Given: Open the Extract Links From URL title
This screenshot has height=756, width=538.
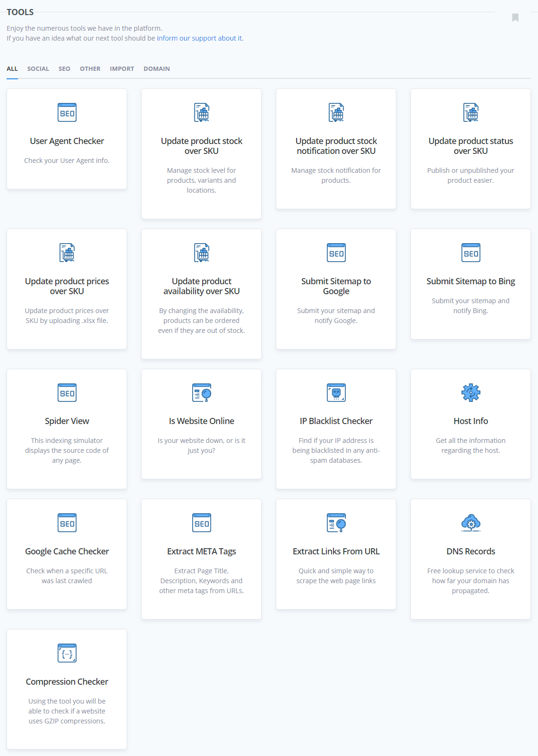Looking at the screenshot, I should click(x=336, y=552).
